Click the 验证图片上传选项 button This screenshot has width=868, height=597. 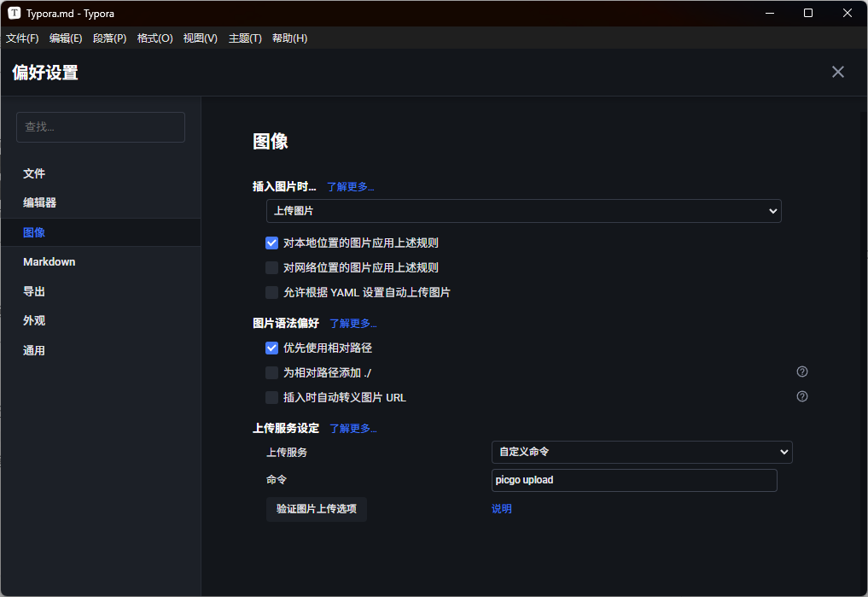[x=316, y=509]
